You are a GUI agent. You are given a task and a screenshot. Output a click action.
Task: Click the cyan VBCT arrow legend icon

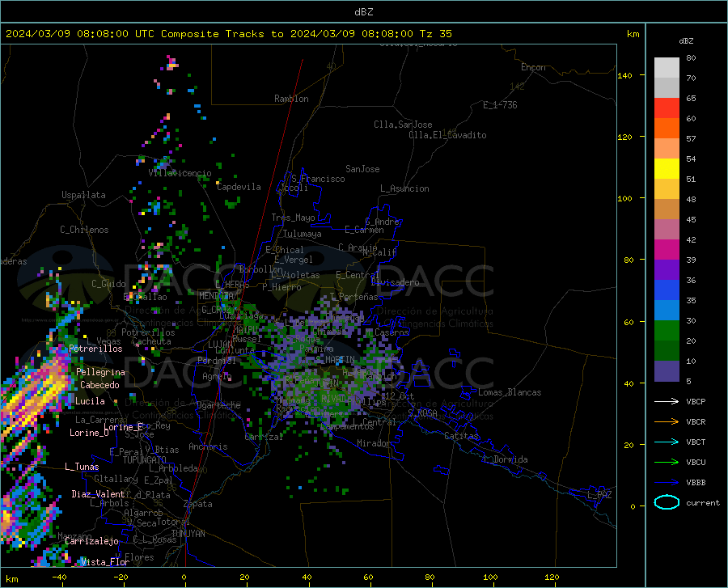(667, 442)
